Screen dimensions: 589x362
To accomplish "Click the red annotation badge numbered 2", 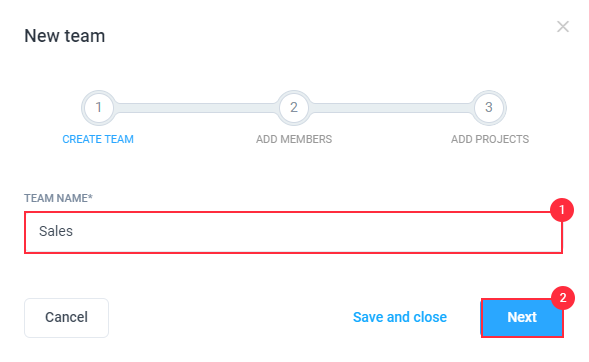I will [x=563, y=298].
